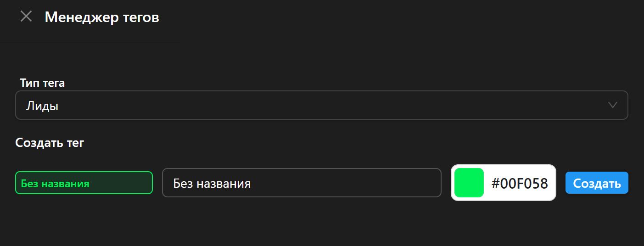
Task: Create the tag using the "Создать" button
Action: 597,183
